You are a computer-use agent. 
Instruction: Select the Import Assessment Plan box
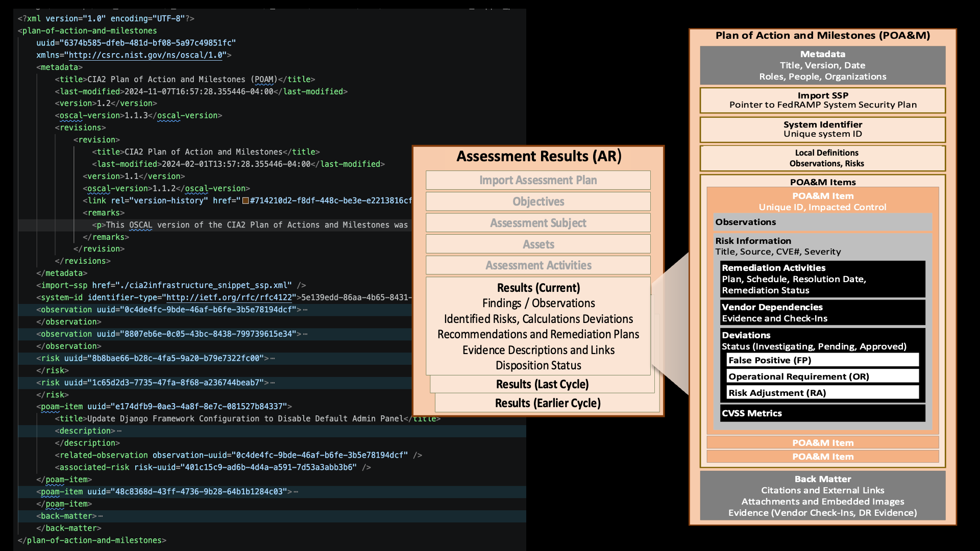[x=538, y=180]
